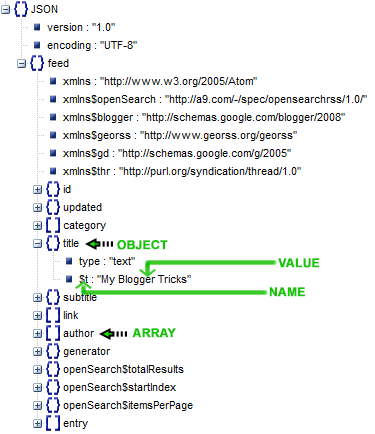Click the object icon next to updated
This screenshot has width=375, height=434.
(53, 207)
